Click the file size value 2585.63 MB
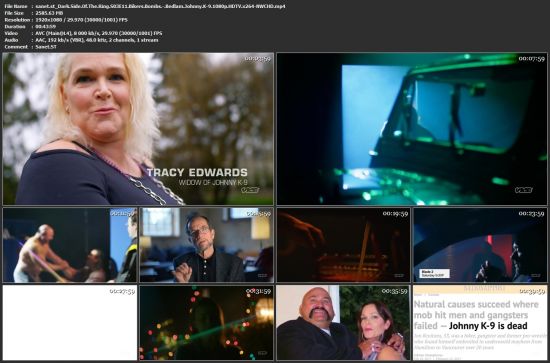Viewport: 550px width, 363px height. (x=49, y=13)
